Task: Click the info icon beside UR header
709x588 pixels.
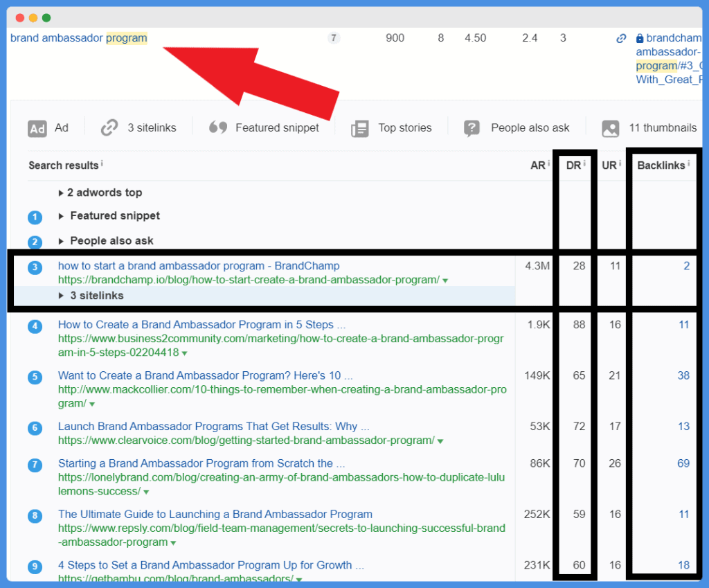Action: click(x=620, y=163)
